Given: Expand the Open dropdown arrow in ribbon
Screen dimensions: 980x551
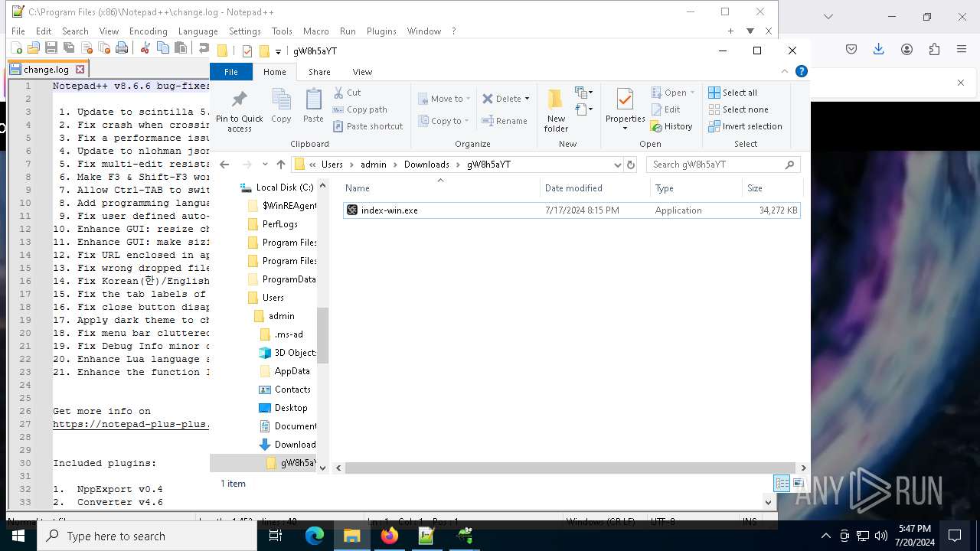Looking at the screenshot, I should point(692,93).
